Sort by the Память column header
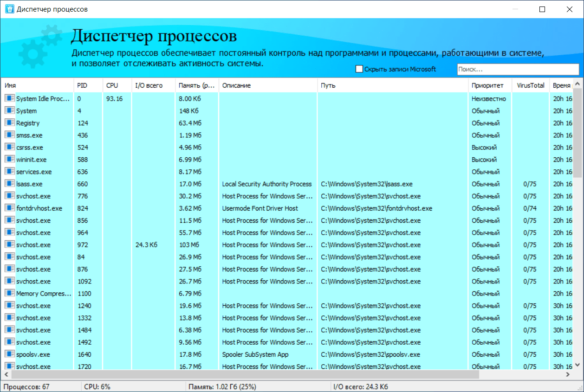 197,85
